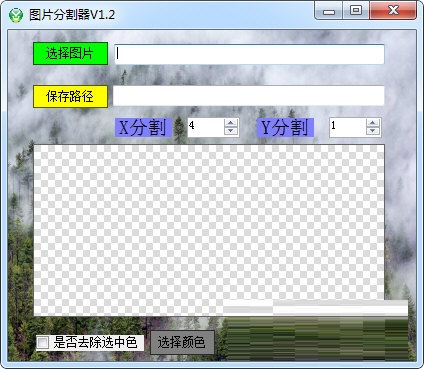Enable the 是否去除选中色 checkbox
424x369 pixels.
point(43,342)
